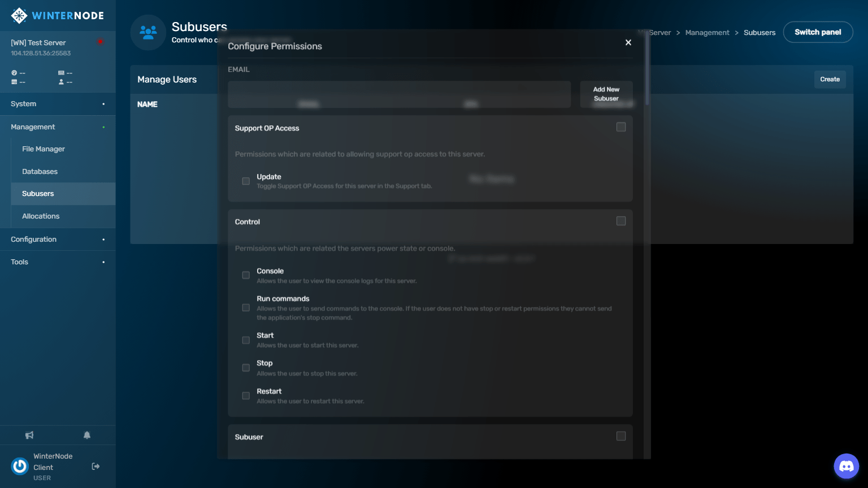Tick the Support OP Access Update checkbox
The height and width of the screenshot is (488, 868).
[x=246, y=181]
